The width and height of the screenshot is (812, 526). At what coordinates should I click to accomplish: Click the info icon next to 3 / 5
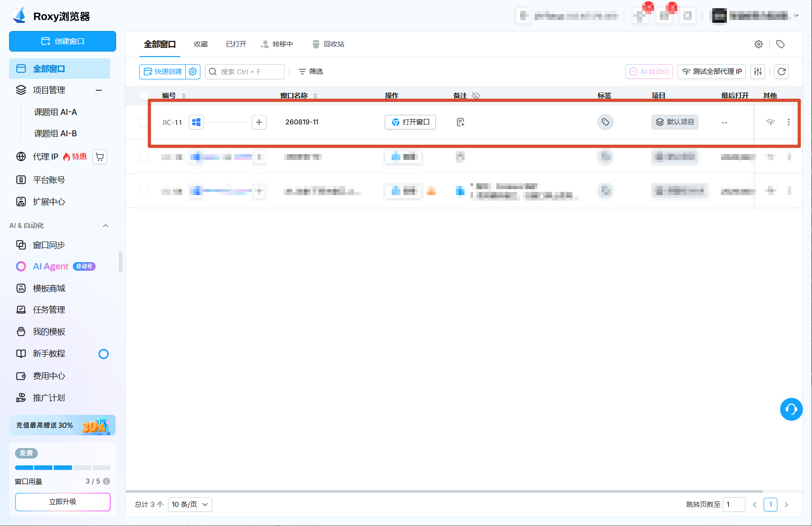tap(107, 481)
